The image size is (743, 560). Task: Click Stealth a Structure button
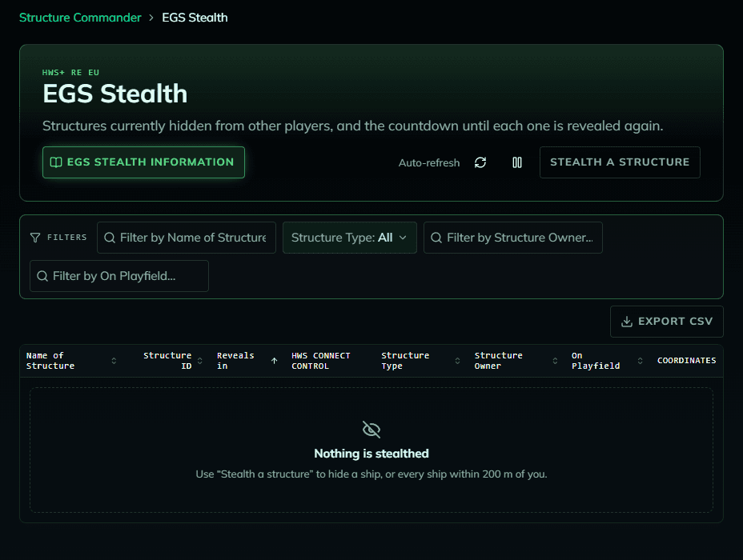pos(620,162)
